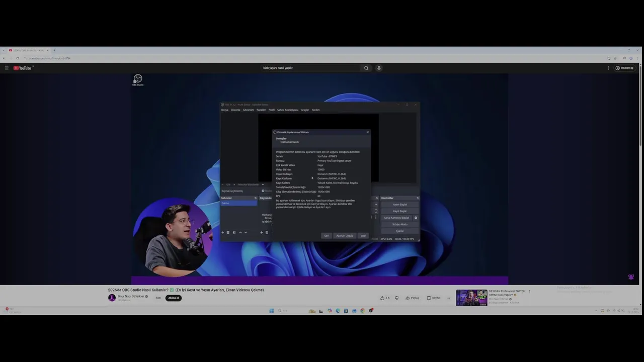
Task: Add a source with the plus icon
Action: point(261,232)
